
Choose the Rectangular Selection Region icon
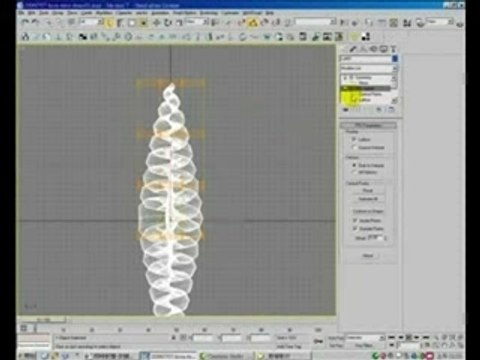tap(132, 23)
